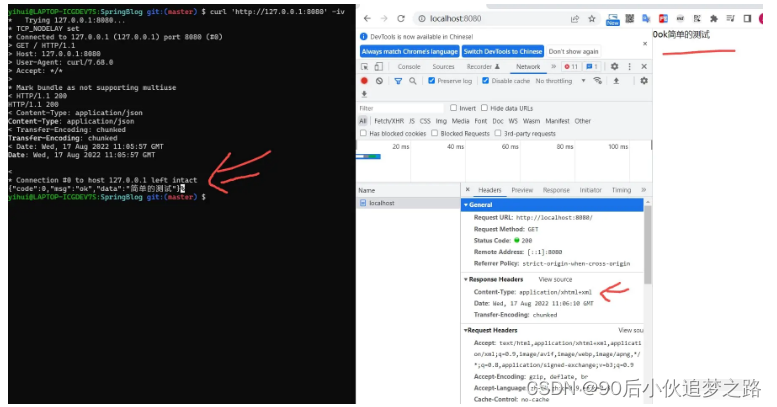The height and width of the screenshot is (407, 777).
Task: Toggle the browser side panel
Action: 747,19
